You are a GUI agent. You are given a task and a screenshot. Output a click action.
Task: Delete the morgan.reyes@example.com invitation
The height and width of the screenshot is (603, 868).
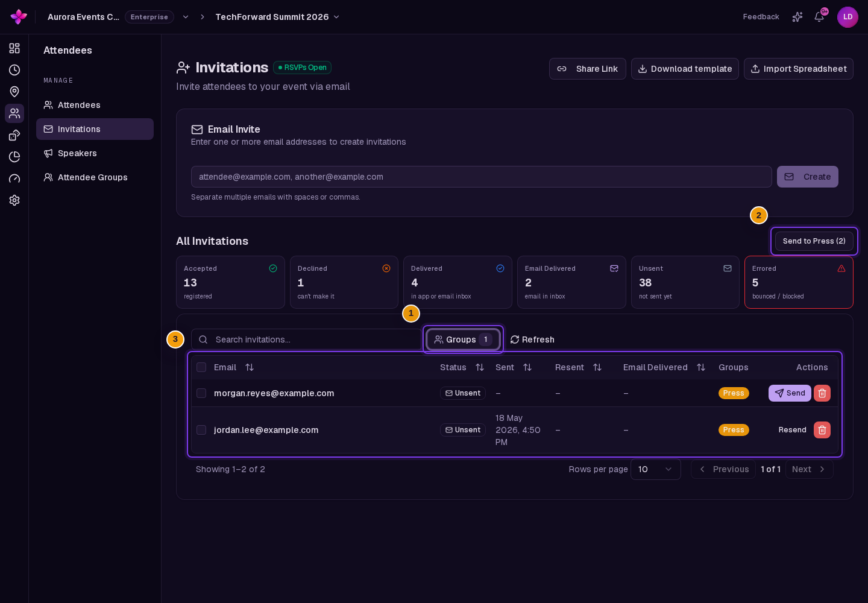[x=822, y=393]
